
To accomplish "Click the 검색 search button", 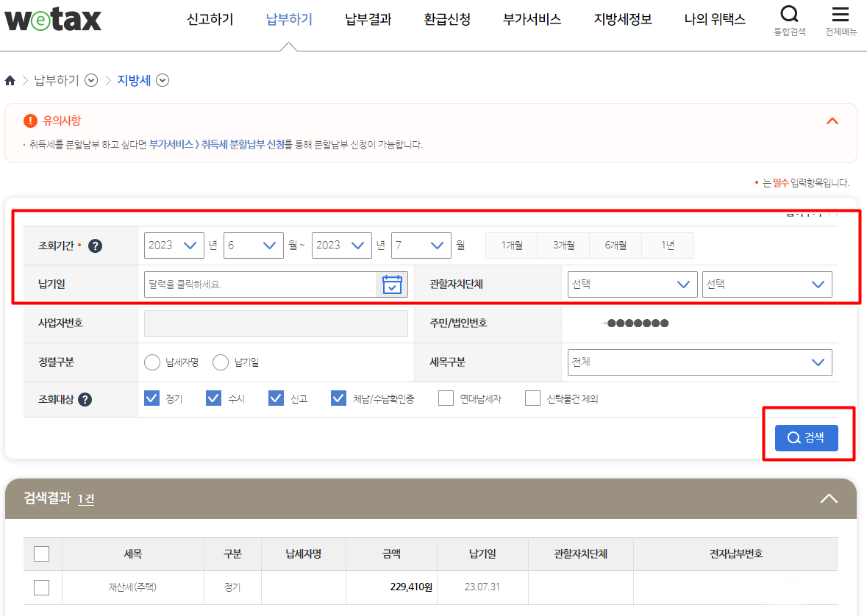I will point(806,437).
